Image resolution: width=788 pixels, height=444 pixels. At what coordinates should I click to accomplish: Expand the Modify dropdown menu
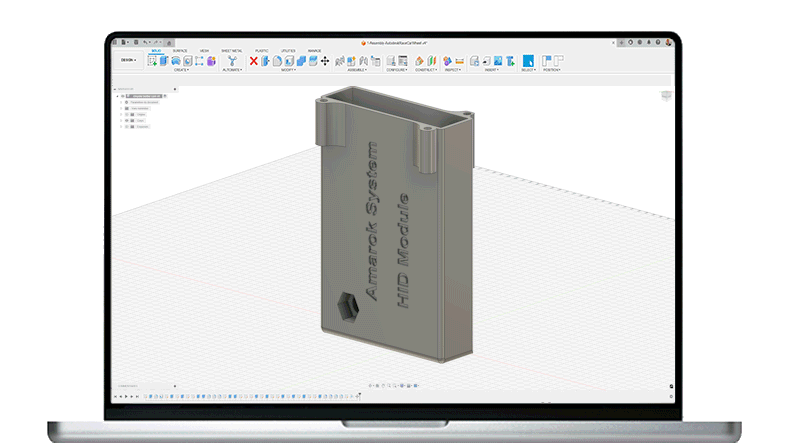pyautogui.click(x=288, y=70)
